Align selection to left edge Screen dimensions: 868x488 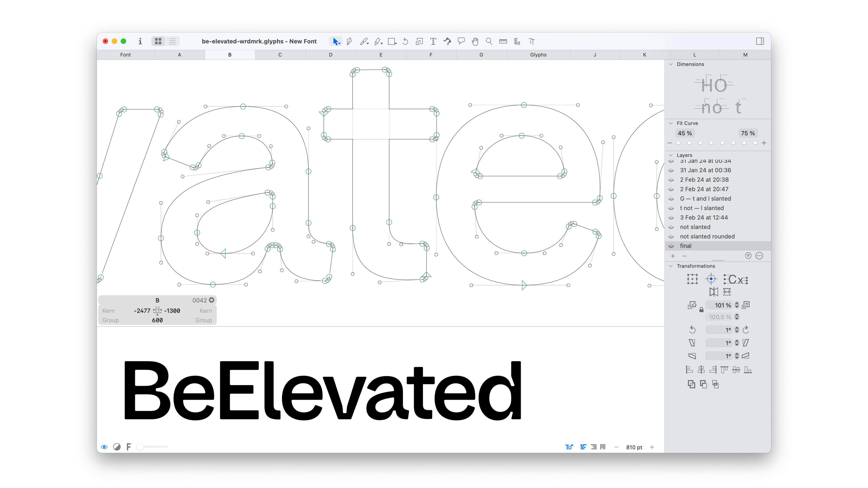pyautogui.click(x=689, y=370)
